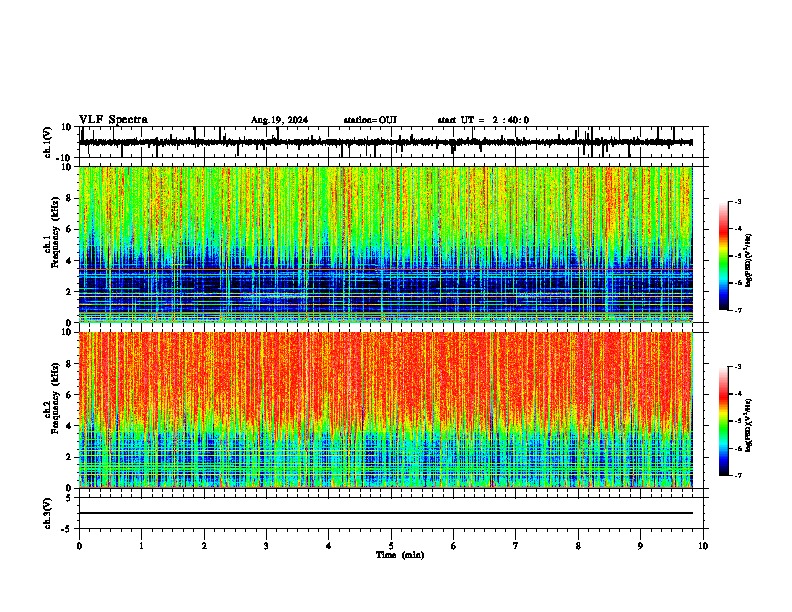This screenshot has height=612, width=792.
Task: Click the "ch.3(V)" axis label
Action: point(48,513)
